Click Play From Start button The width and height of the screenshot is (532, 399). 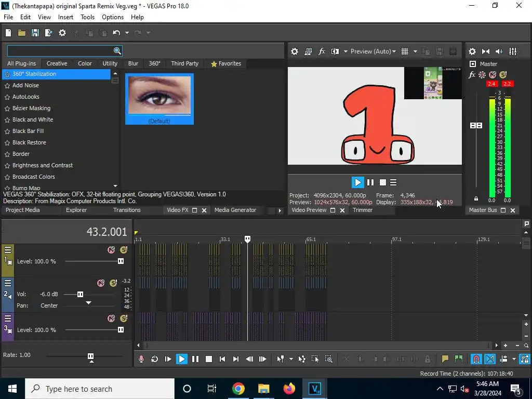pos(168,359)
